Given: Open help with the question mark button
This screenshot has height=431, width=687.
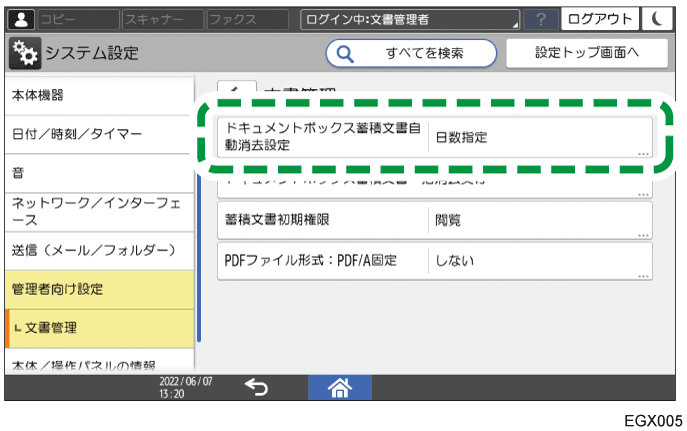Looking at the screenshot, I should (x=541, y=20).
